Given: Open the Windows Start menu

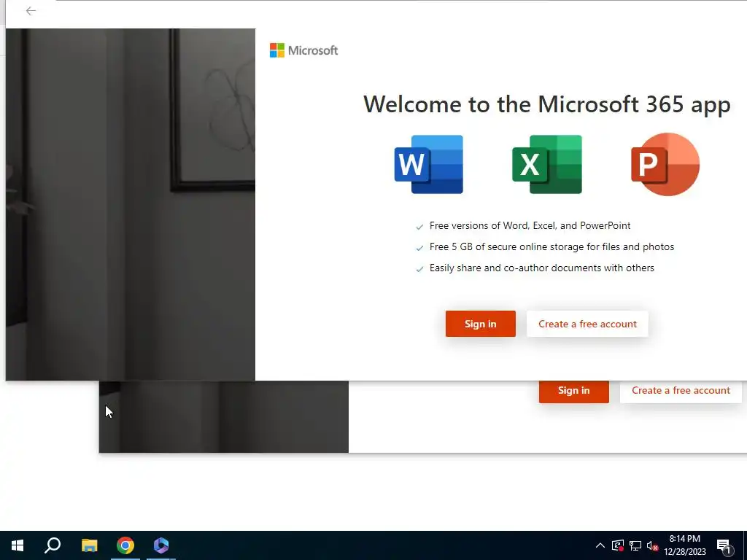Looking at the screenshot, I should tap(18, 545).
